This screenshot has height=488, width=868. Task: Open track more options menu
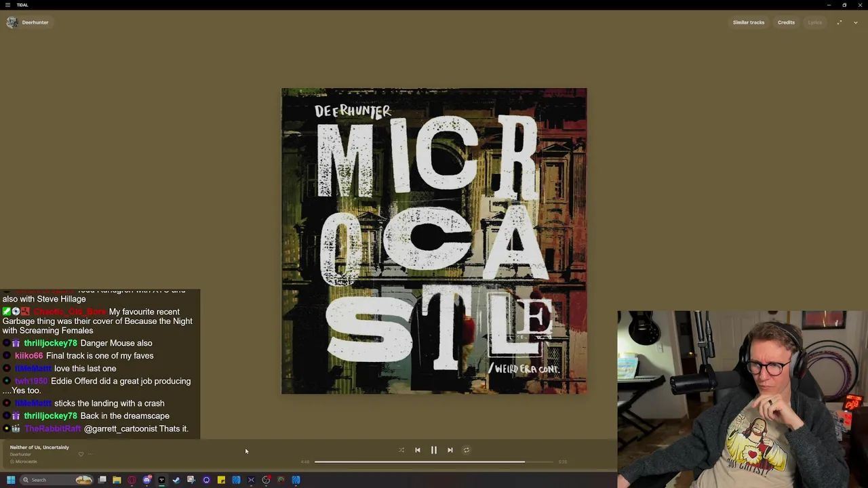(x=90, y=454)
